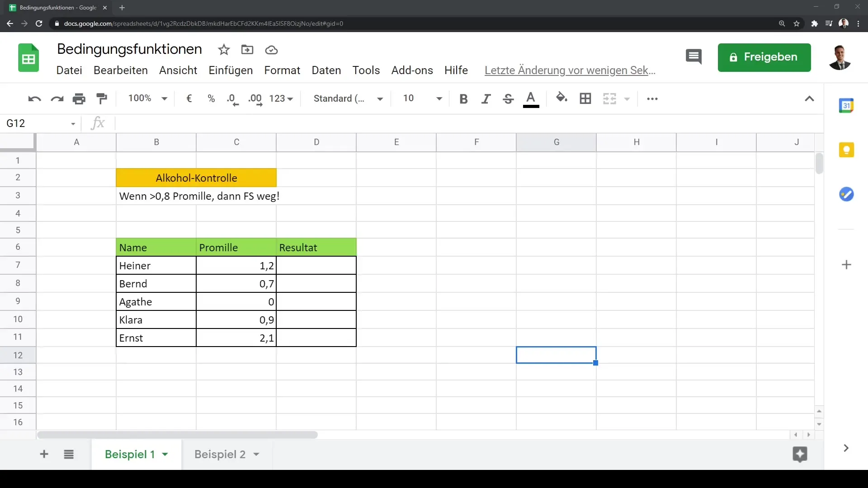Click the cell background fill color icon

(561, 99)
